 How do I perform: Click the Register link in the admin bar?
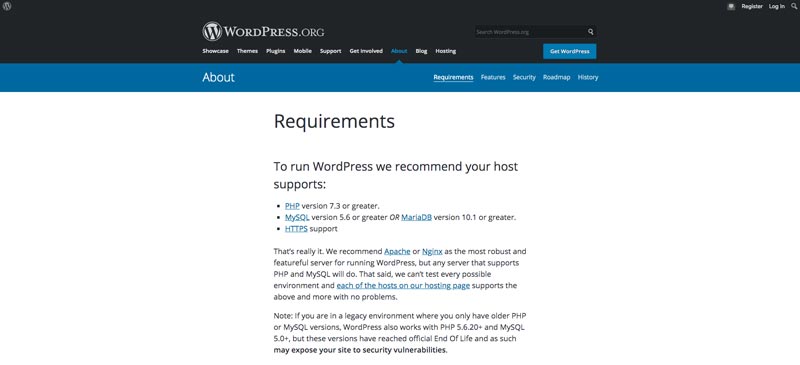click(x=752, y=7)
